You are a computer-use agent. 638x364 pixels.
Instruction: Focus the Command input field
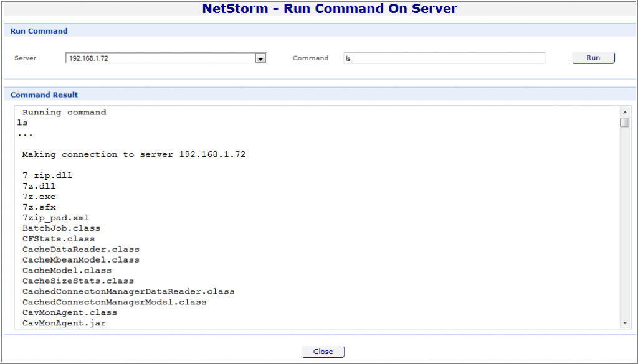click(444, 58)
